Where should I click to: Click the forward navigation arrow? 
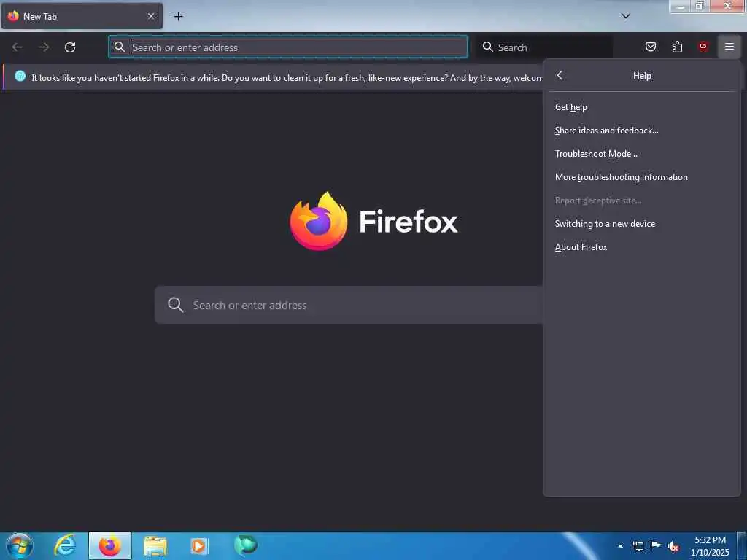tap(44, 47)
